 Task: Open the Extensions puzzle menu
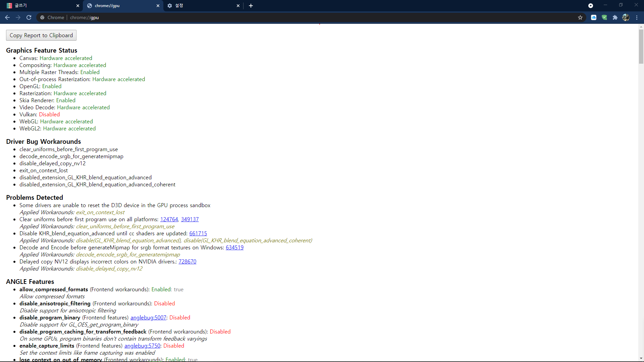pyautogui.click(x=615, y=17)
